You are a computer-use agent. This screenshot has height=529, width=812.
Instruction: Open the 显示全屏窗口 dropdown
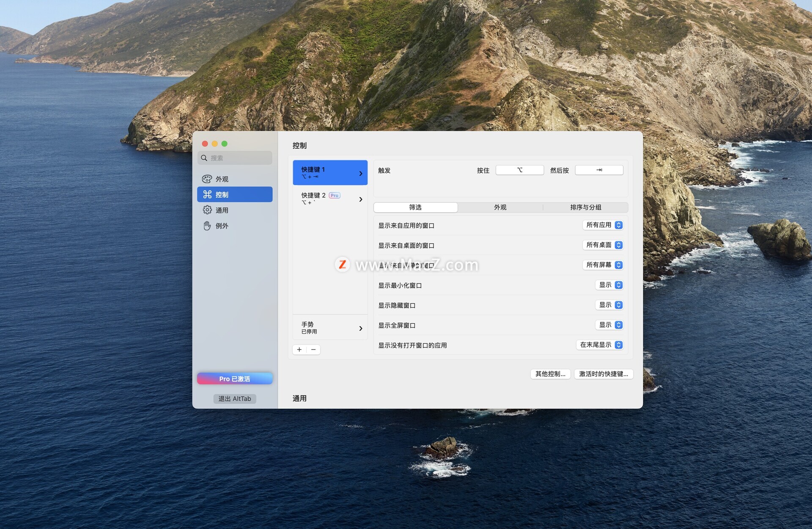tap(609, 325)
